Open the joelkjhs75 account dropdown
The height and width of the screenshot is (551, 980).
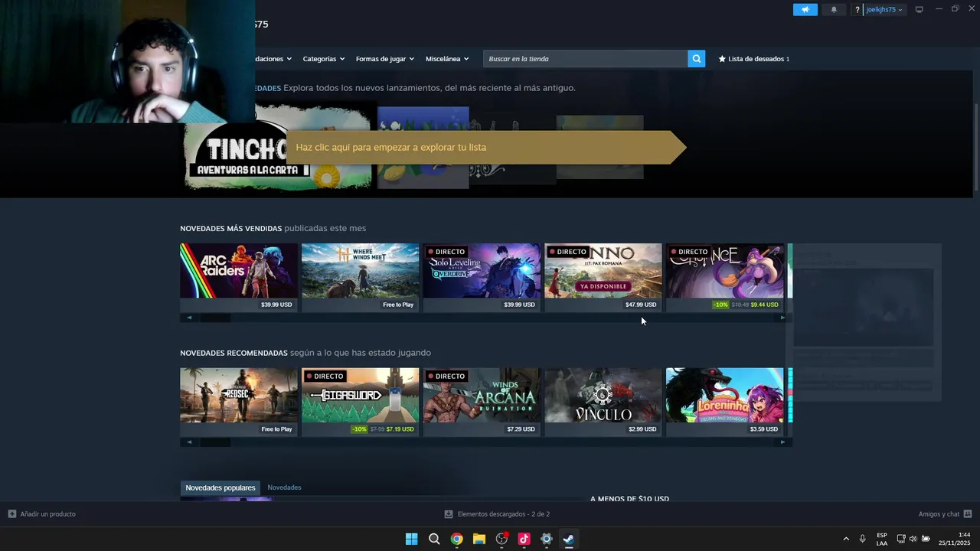884,10
